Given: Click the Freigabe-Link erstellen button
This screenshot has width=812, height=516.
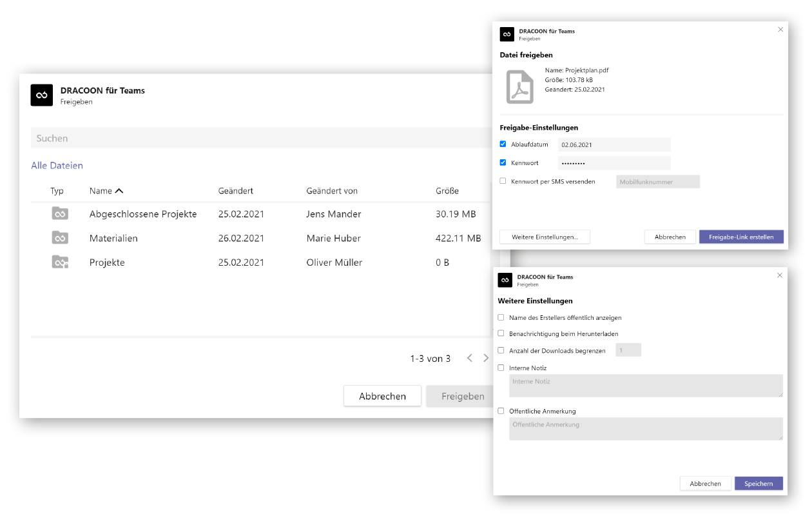Looking at the screenshot, I should click(x=741, y=237).
